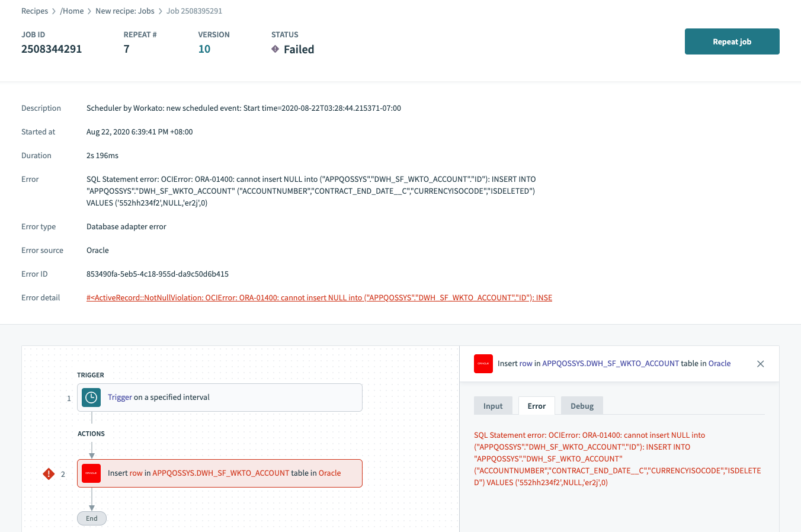Open the Debug tab

tap(582, 406)
